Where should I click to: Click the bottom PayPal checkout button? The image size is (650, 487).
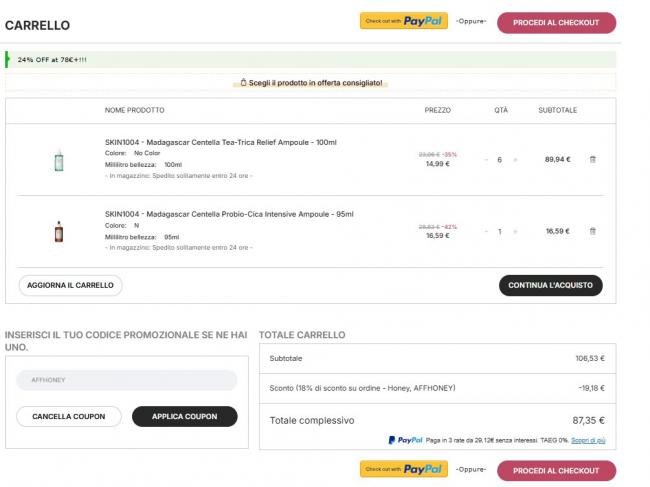404,469
